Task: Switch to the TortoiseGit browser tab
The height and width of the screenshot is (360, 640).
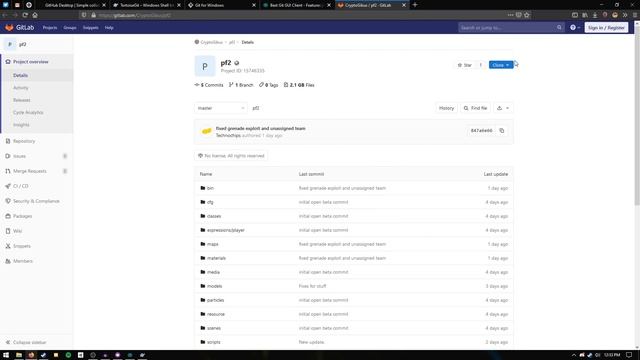Action: 146,5
